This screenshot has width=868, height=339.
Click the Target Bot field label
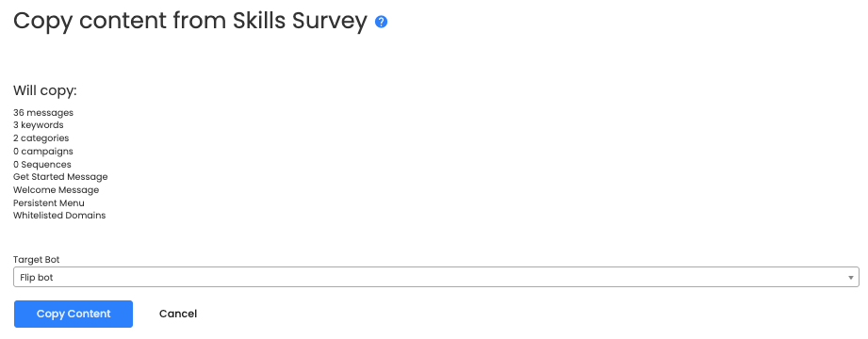pyautogui.click(x=36, y=260)
